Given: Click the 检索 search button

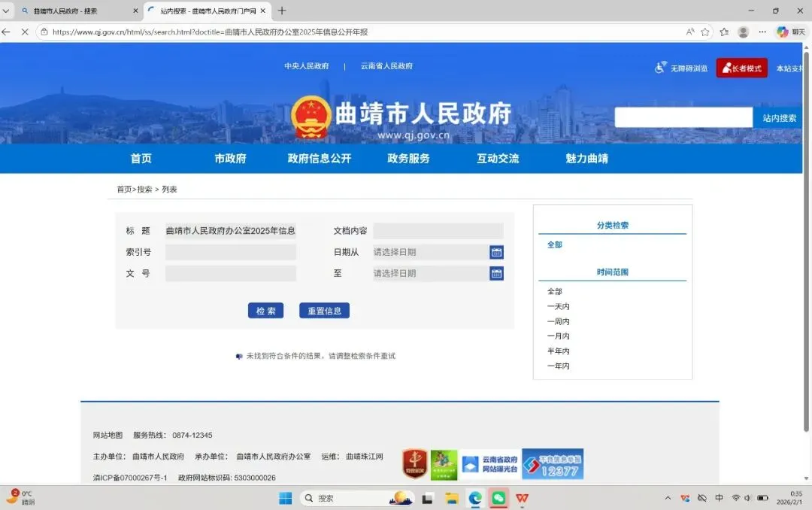Looking at the screenshot, I should (265, 311).
